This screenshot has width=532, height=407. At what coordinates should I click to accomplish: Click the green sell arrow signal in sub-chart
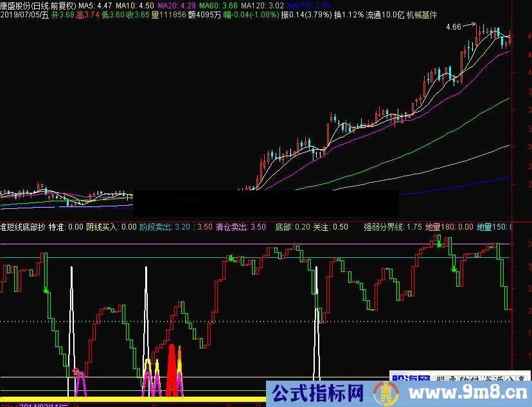click(231, 257)
